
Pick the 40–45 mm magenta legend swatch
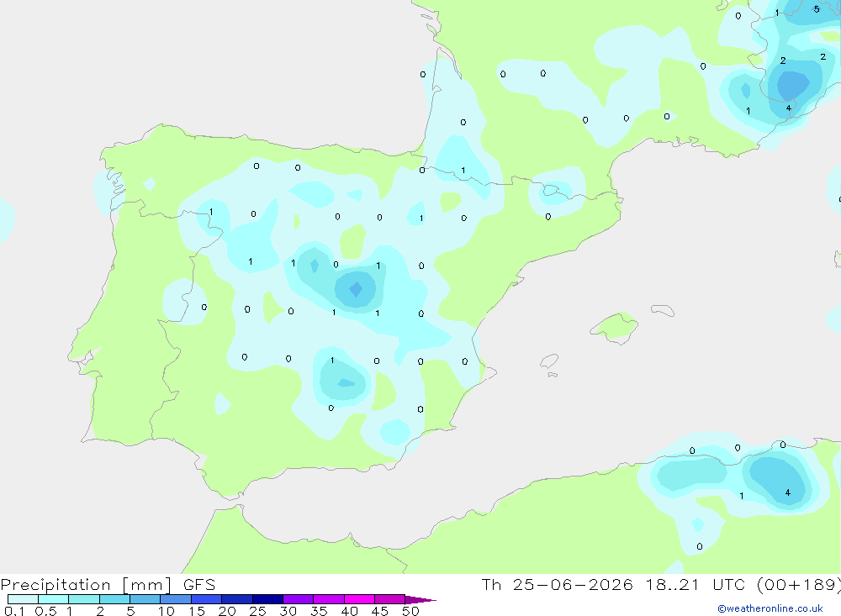(359, 599)
